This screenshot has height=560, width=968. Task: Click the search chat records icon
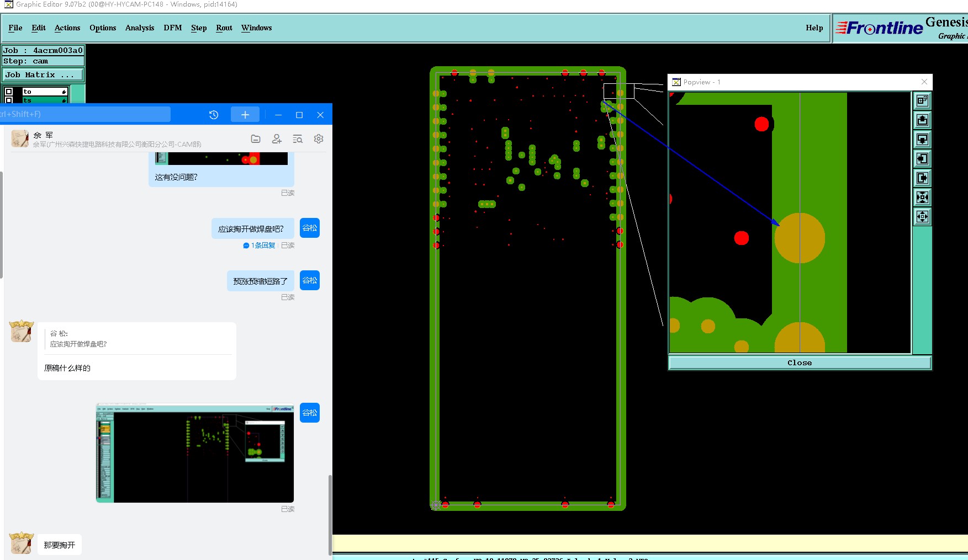(298, 139)
